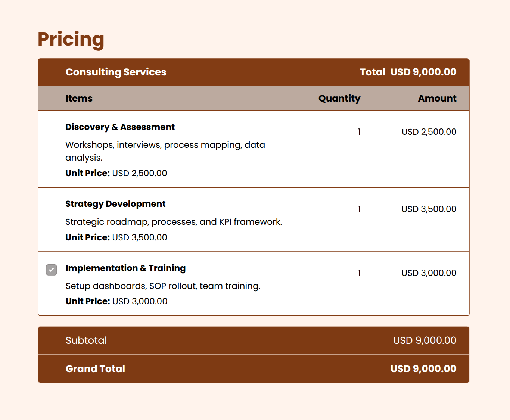Click the Total USD 9,000.00 in the header
Screen dimensions: 510x420
(x=408, y=72)
